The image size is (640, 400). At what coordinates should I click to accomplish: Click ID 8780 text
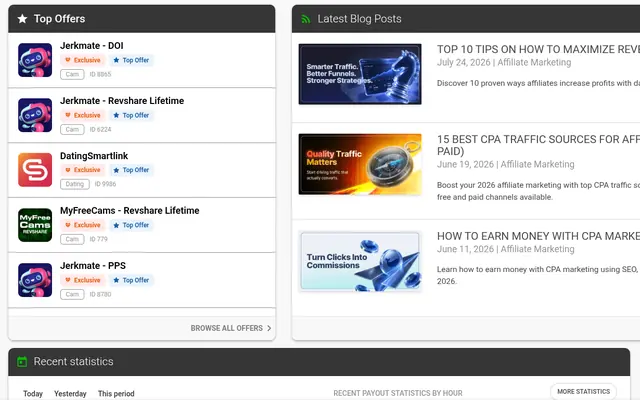(100, 294)
